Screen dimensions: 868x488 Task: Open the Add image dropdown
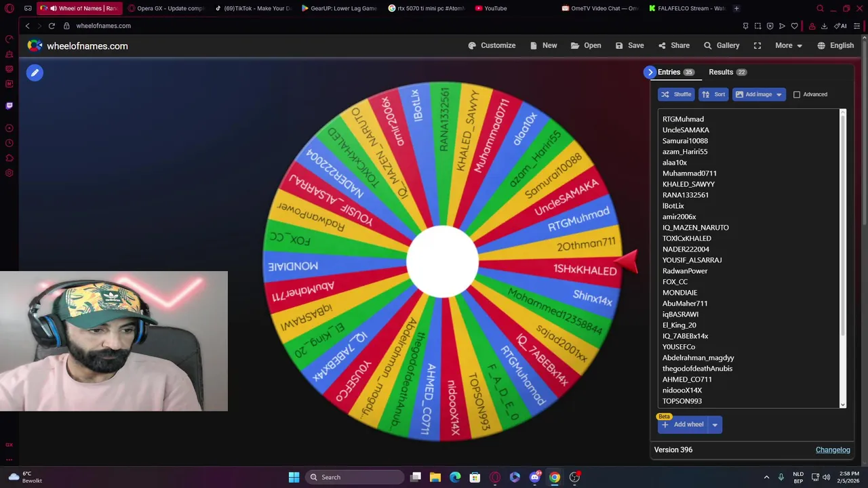click(759, 94)
